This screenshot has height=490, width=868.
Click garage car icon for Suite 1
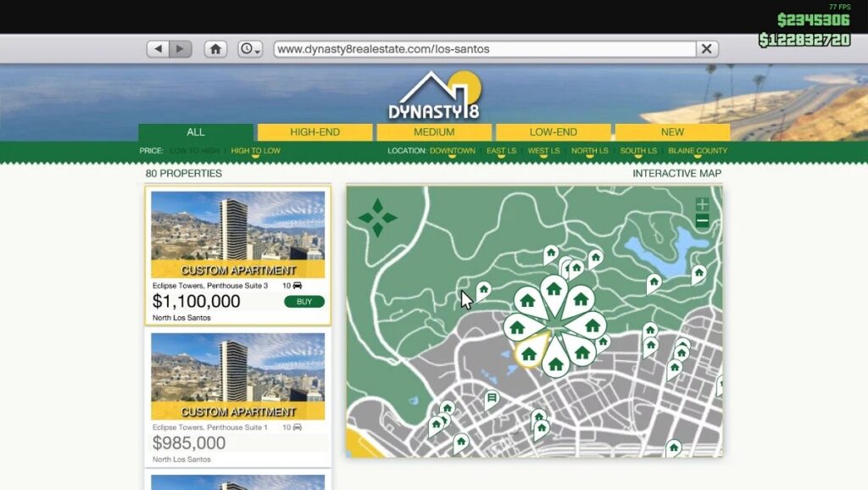[x=298, y=427]
